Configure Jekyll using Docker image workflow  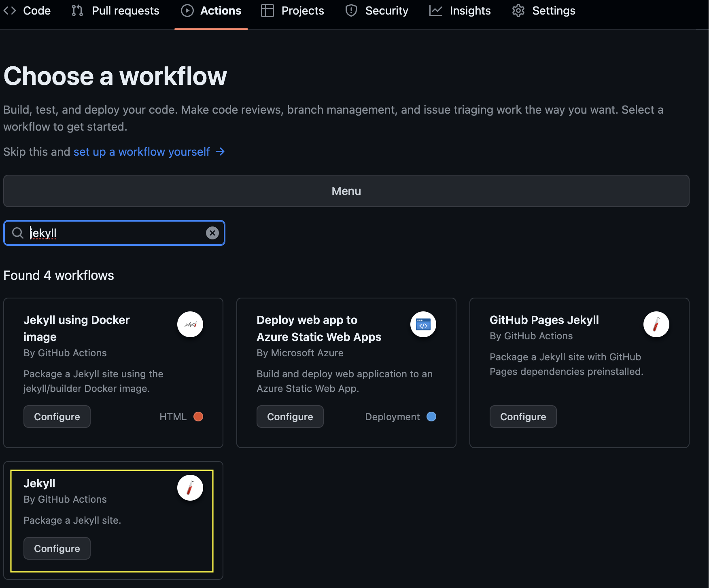(x=57, y=417)
